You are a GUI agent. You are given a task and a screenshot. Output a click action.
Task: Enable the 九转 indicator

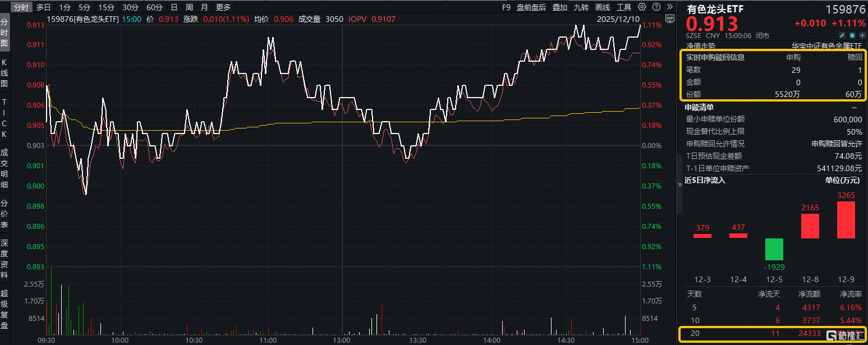pyautogui.click(x=581, y=7)
